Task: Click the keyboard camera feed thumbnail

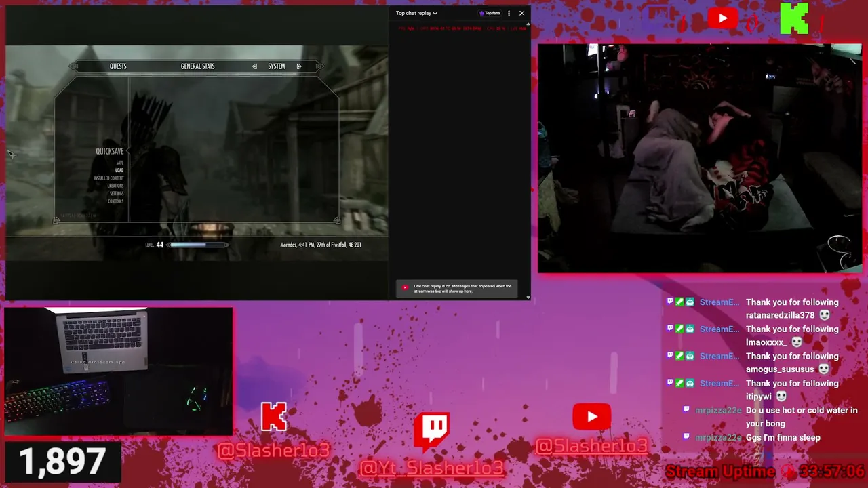Action: [119, 371]
